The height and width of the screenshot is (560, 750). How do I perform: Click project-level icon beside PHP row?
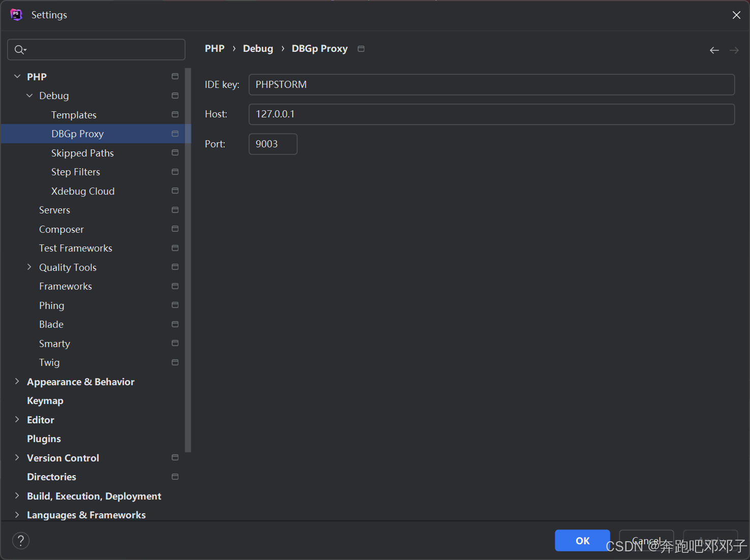click(x=175, y=77)
